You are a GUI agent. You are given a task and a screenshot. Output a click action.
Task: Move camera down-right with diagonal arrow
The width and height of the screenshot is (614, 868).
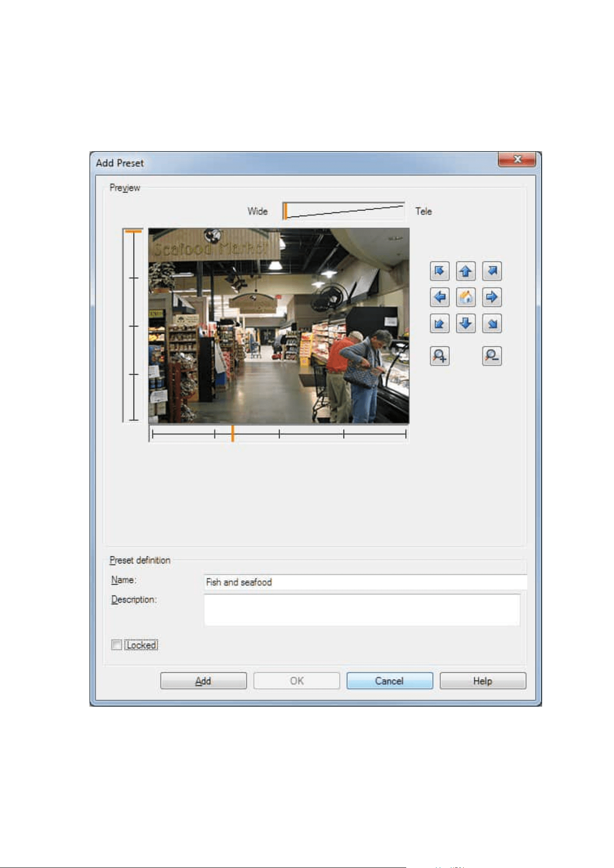point(492,324)
